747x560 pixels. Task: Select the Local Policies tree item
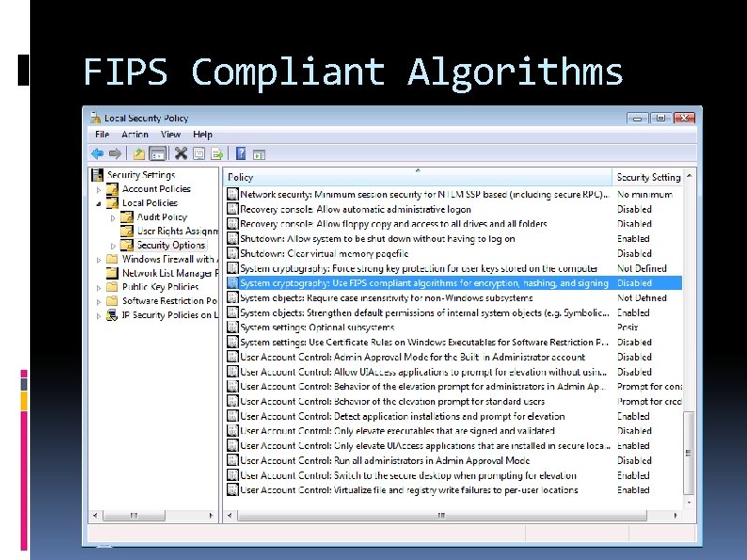click(x=150, y=203)
